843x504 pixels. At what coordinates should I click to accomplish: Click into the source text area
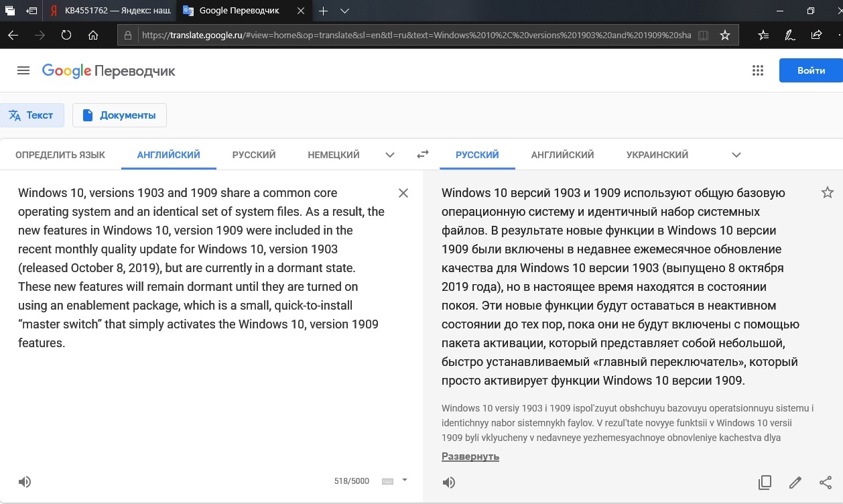(x=201, y=268)
